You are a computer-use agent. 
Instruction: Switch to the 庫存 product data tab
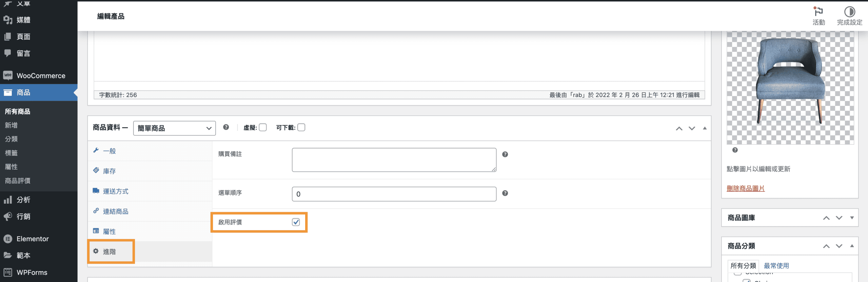point(109,171)
